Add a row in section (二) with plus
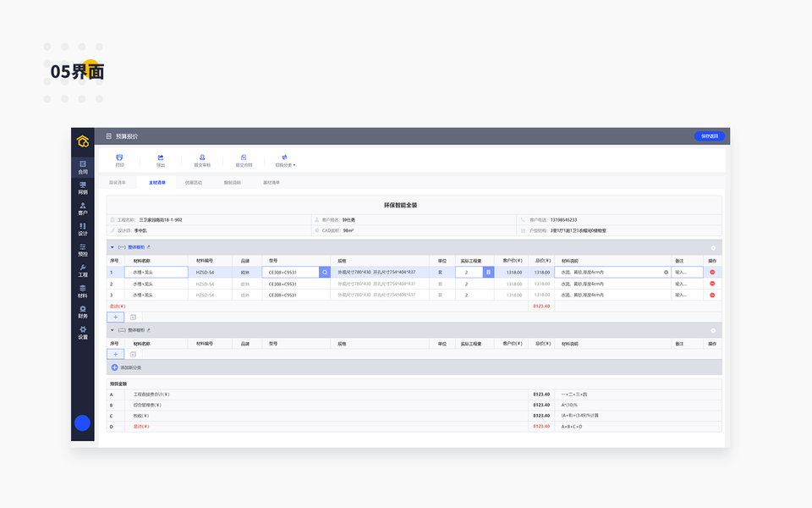Screen dimensions: 812x508 (116, 355)
